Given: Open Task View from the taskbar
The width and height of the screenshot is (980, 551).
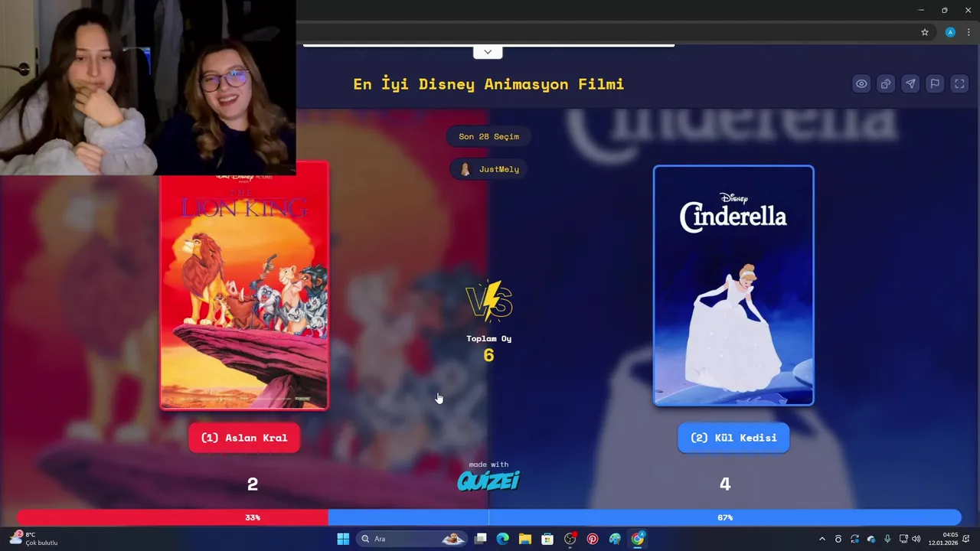Looking at the screenshot, I should coord(480,539).
